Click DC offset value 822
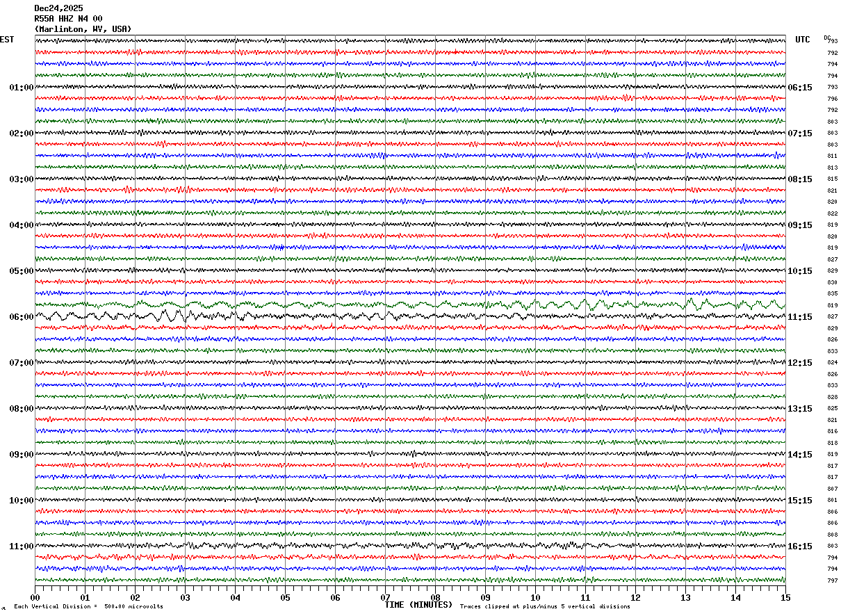Viewport: 841px width, 616px height. pos(832,213)
